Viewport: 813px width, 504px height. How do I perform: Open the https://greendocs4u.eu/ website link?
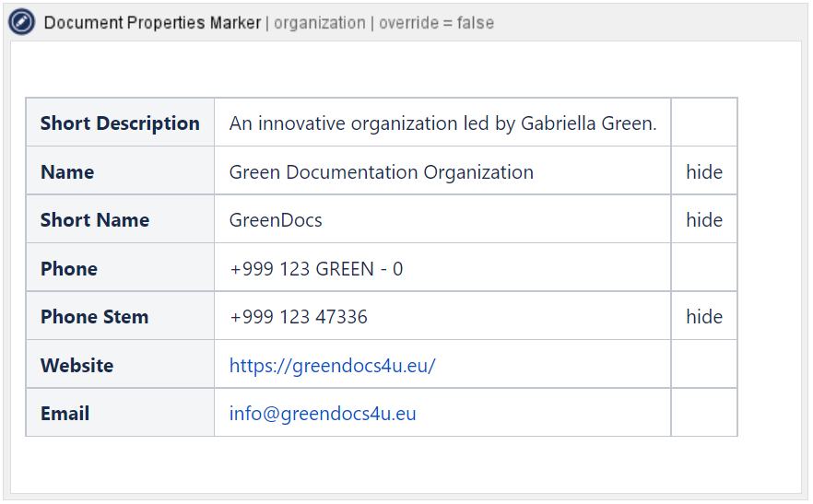[332, 366]
